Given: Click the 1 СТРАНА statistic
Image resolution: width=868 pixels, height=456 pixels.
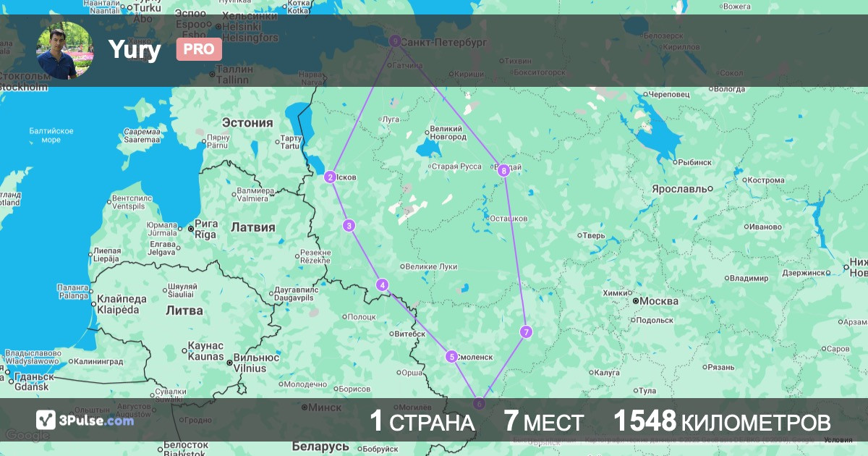Looking at the screenshot, I should [422, 421].
